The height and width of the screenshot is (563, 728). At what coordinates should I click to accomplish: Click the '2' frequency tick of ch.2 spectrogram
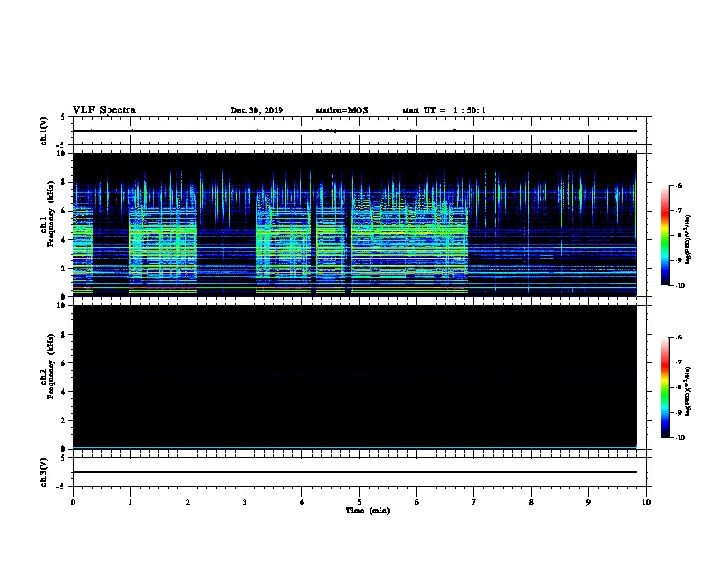coord(63,420)
